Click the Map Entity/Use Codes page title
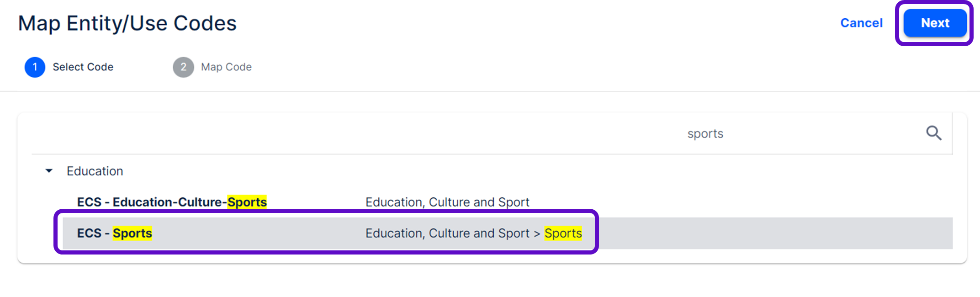 tap(127, 23)
